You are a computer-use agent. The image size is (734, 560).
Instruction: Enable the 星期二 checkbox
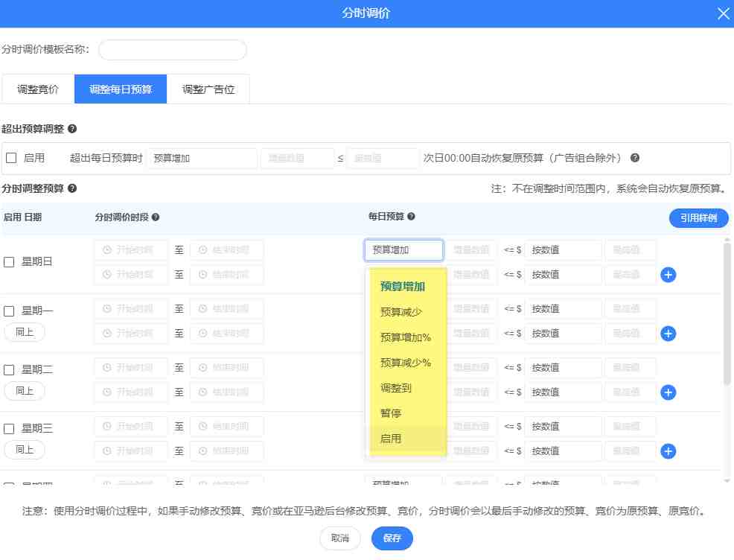tap(9, 370)
